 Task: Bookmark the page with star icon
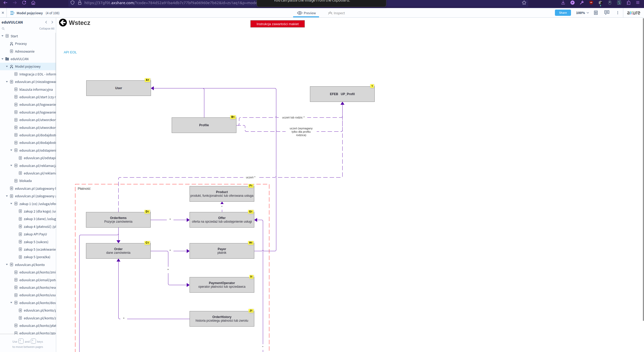524,3
